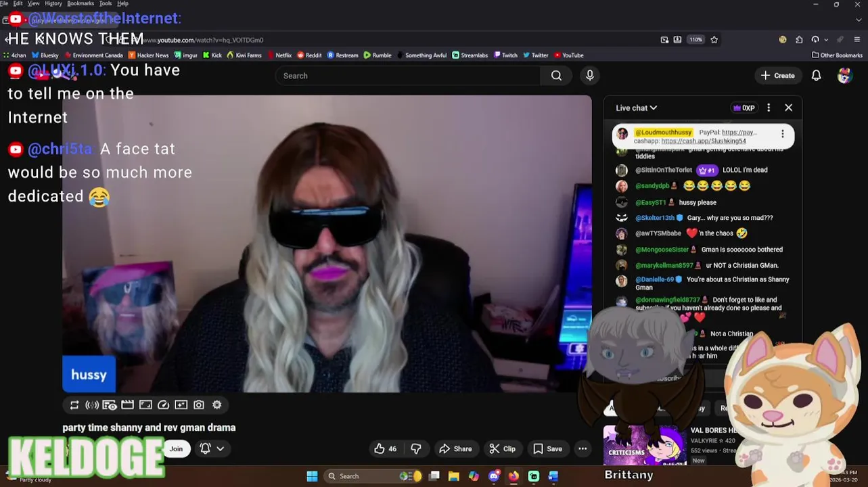Open live chat three-dot options menu
Screen dimensions: 868x487
769,108
